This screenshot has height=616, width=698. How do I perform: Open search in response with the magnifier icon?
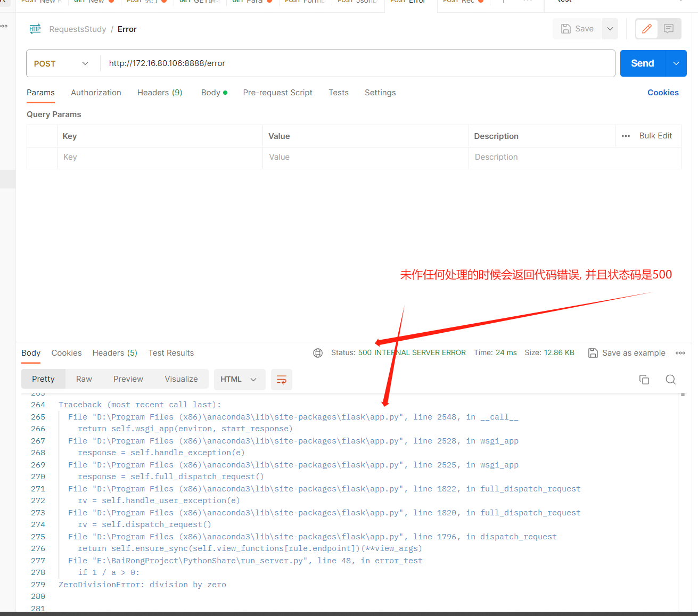670,379
